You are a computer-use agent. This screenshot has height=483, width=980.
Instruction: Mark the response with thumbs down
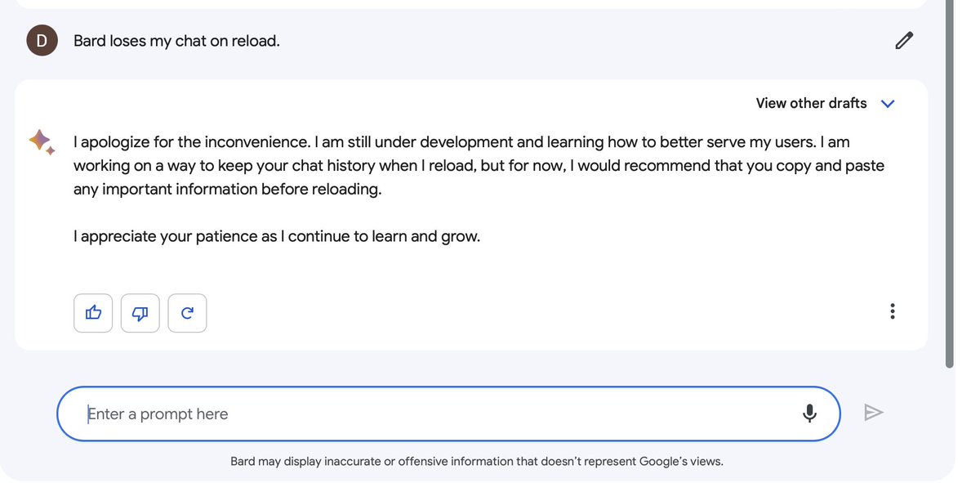(x=140, y=313)
